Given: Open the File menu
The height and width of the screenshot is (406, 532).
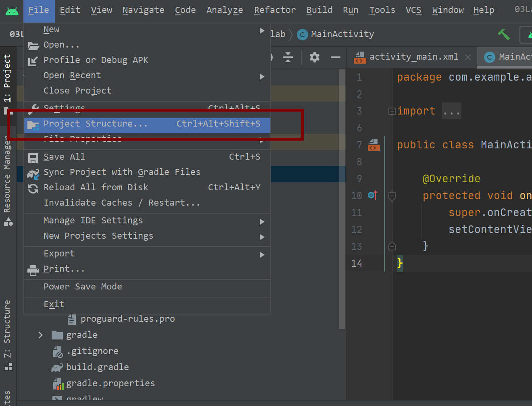Looking at the screenshot, I should (x=39, y=10).
